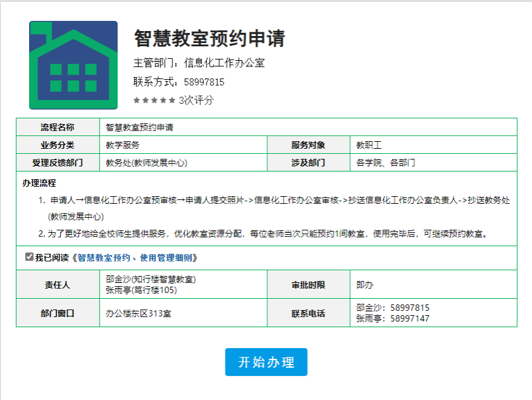532x400 pixels.
Task: Click the 教务处(教师发展中心) table cell
Action: coord(183,163)
